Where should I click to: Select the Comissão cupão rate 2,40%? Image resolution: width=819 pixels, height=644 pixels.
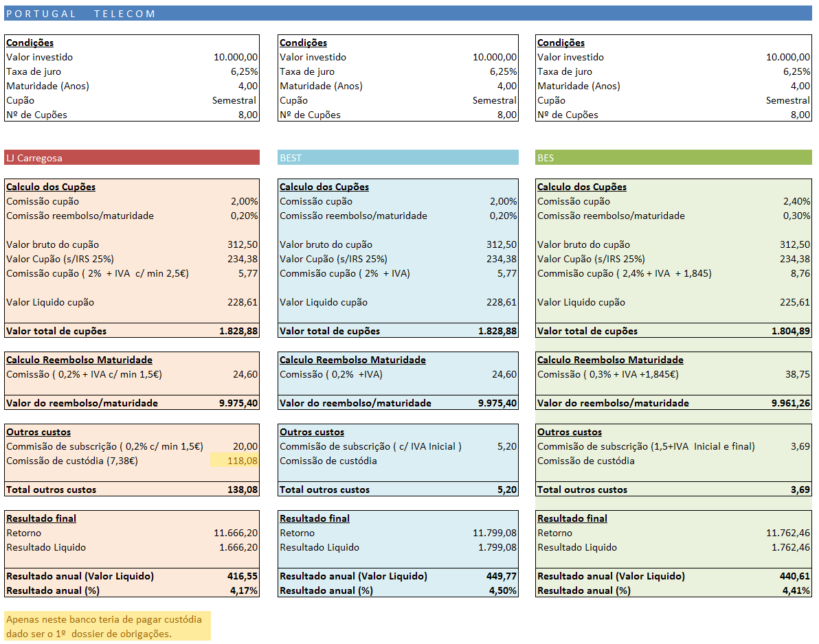pyautogui.click(x=796, y=201)
